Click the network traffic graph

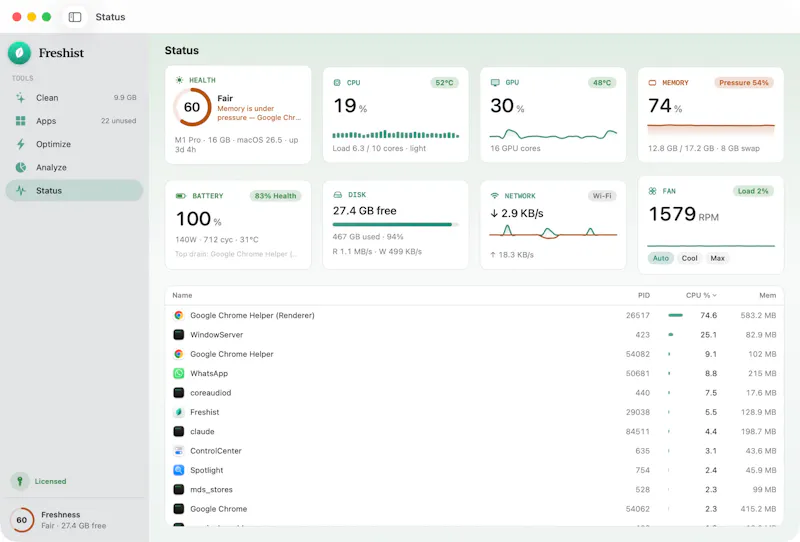[x=553, y=232]
